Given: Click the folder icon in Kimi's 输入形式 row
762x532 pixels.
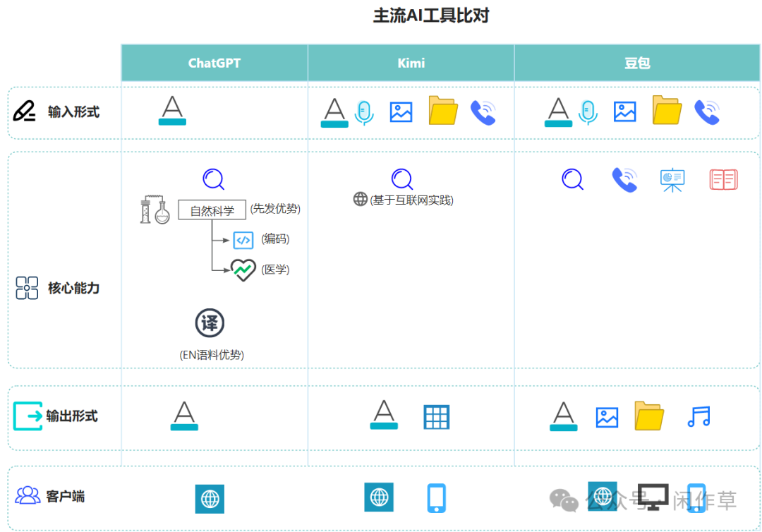Looking at the screenshot, I should tap(442, 111).
